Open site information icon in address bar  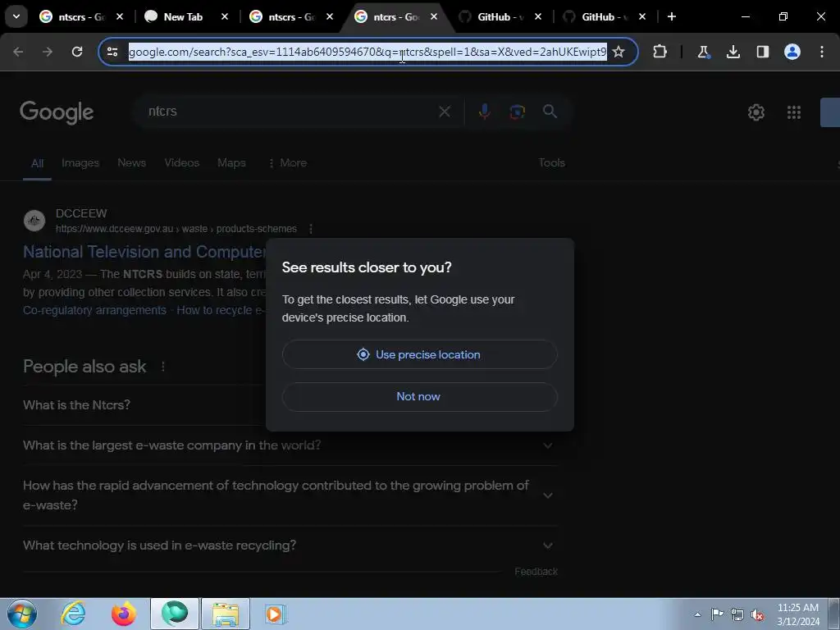click(112, 52)
